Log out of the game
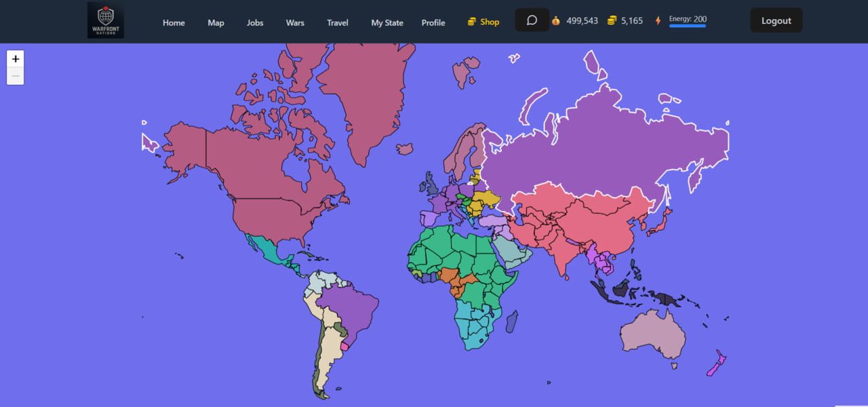 tap(776, 20)
